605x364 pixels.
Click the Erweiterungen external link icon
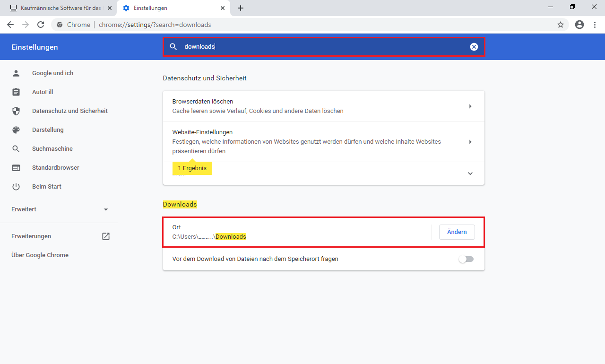point(106,236)
